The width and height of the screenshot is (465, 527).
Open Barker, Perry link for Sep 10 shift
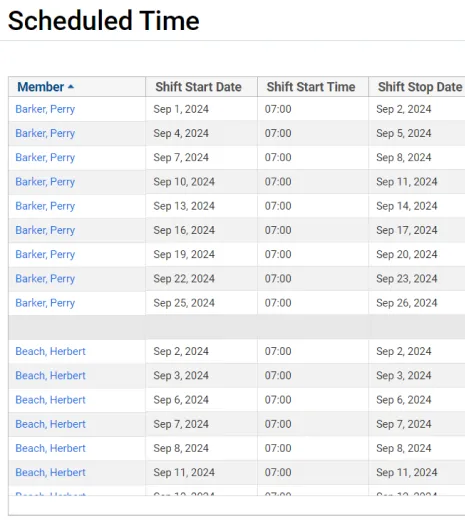pos(45,182)
